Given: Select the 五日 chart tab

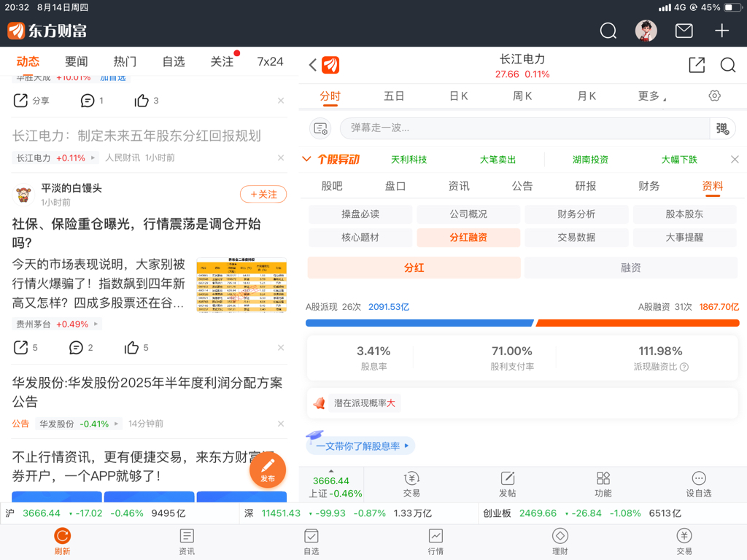Looking at the screenshot, I should 394,96.
